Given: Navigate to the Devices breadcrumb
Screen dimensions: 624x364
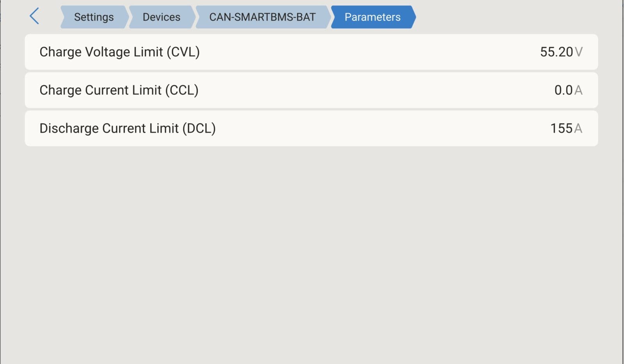Looking at the screenshot, I should click(161, 17).
